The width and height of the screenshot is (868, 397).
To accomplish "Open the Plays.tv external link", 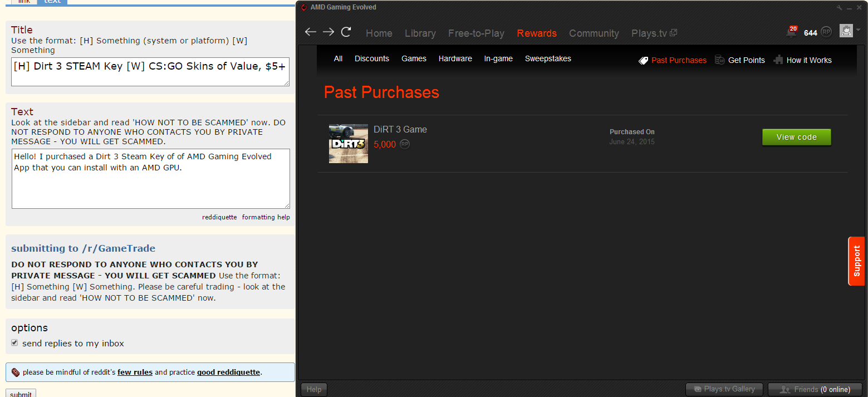I will pos(654,33).
